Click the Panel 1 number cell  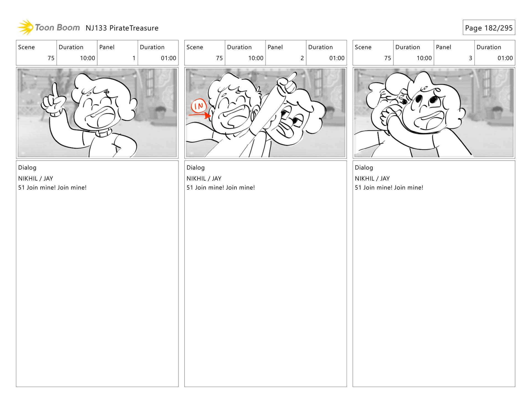point(117,53)
